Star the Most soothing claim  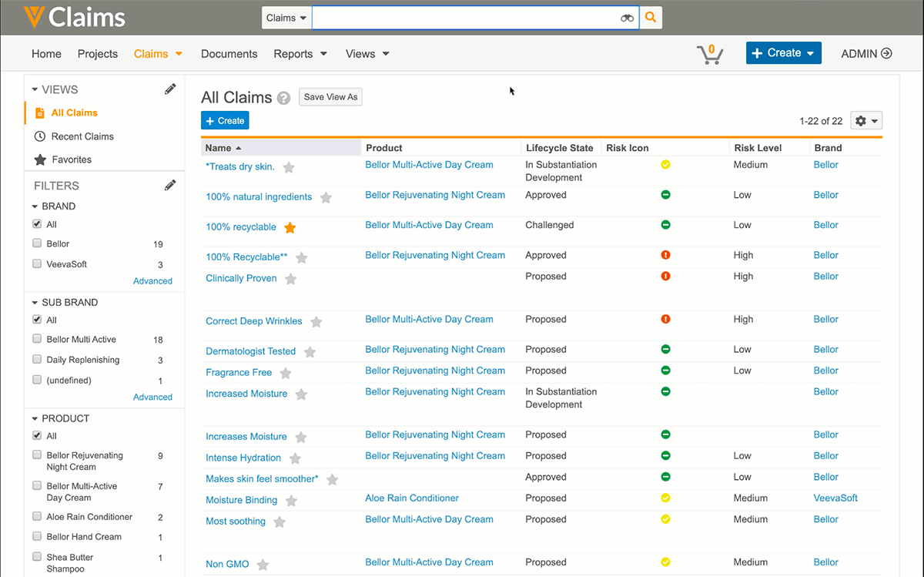pyautogui.click(x=280, y=522)
